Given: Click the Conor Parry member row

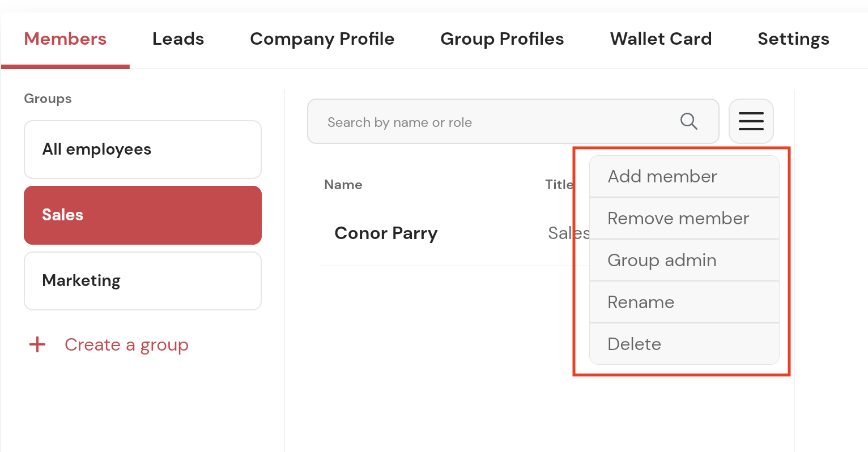Looking at the screenshot, I should tap(386, 233).
